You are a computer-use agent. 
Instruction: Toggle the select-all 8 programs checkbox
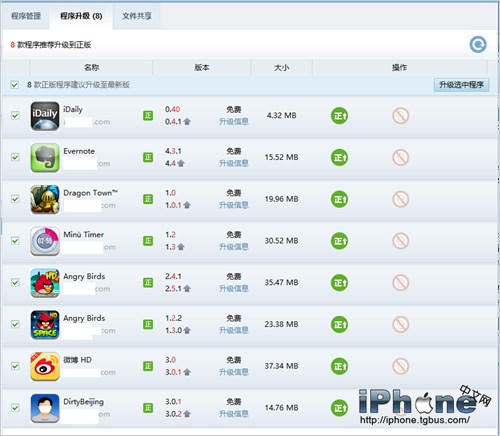click(x=14, y=85)
